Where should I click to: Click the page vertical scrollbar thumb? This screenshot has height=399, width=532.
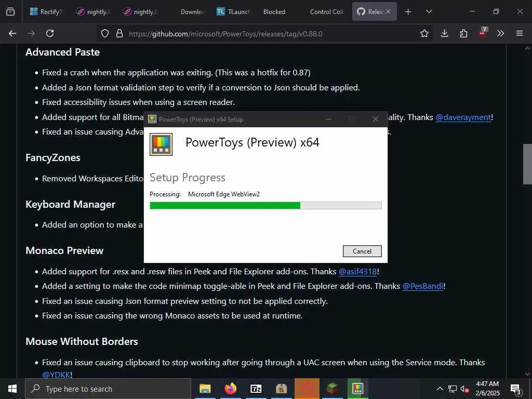(x=527, y=164)
